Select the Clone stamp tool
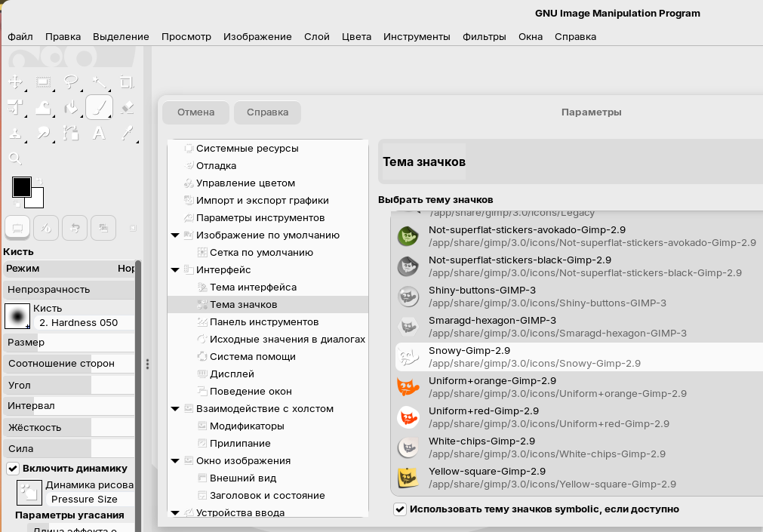 click(16, 133)
